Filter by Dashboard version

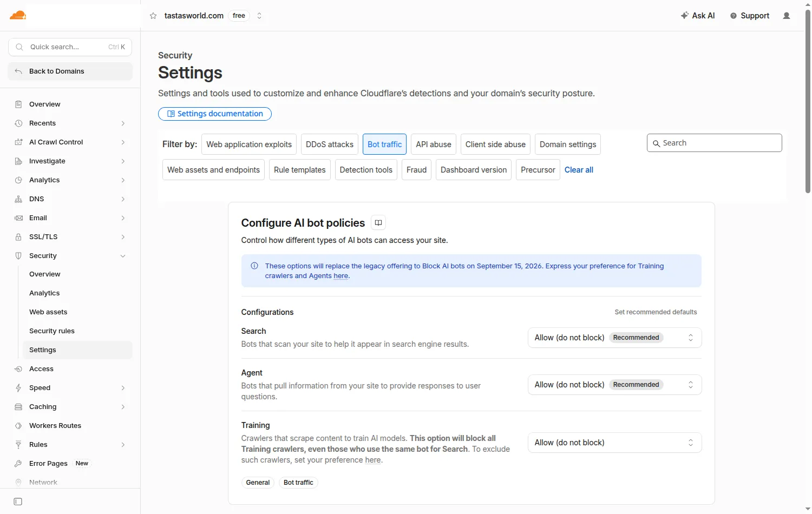pyautogui.click(x=474, y=170)
